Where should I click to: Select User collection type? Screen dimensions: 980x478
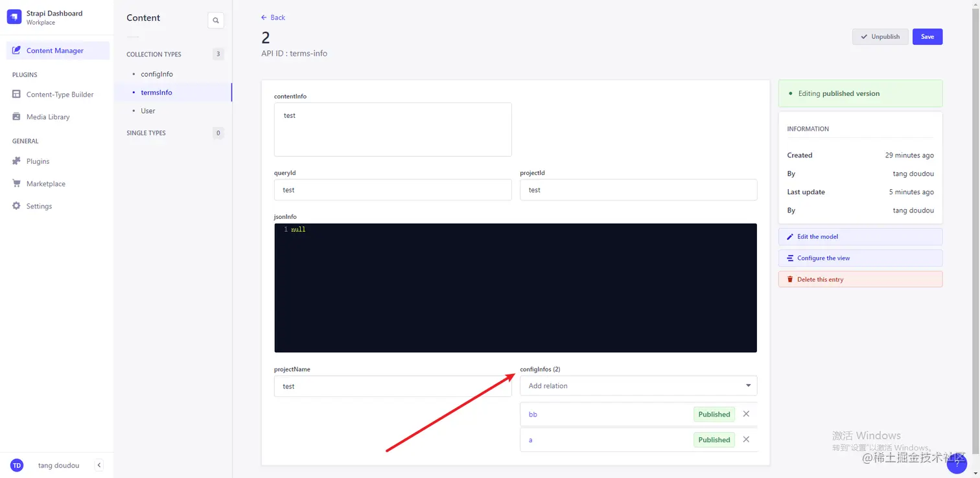148,111
